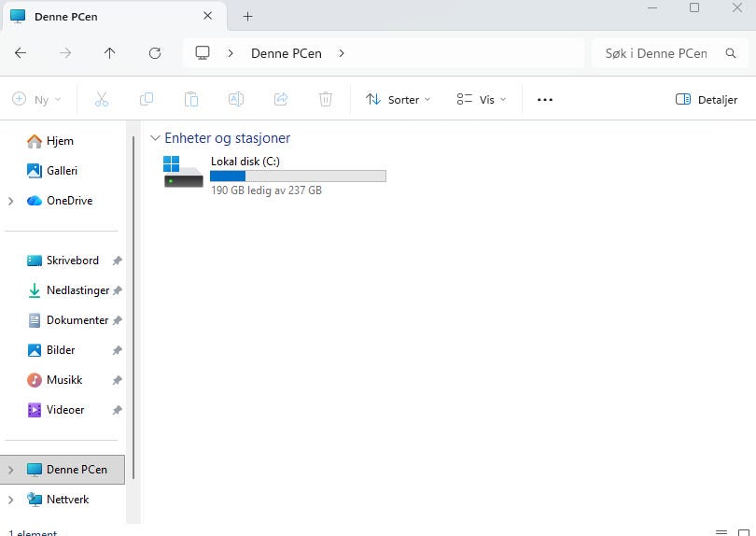Click the Delete trash can icon

326,99
